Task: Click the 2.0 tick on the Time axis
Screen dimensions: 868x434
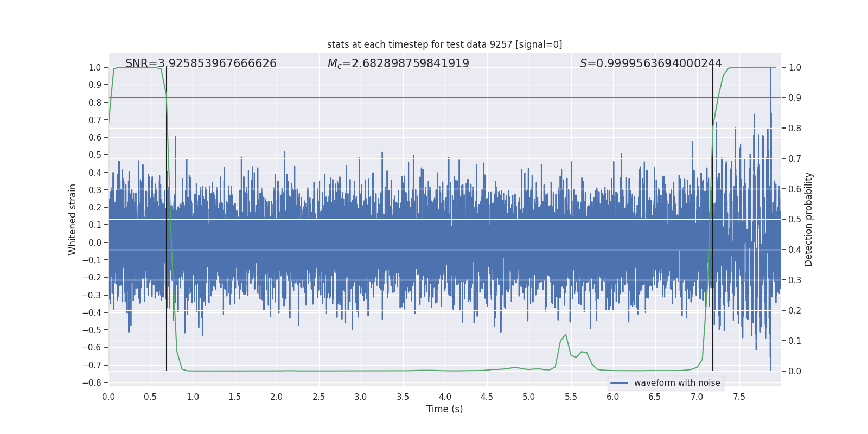Action: point(277,397)
